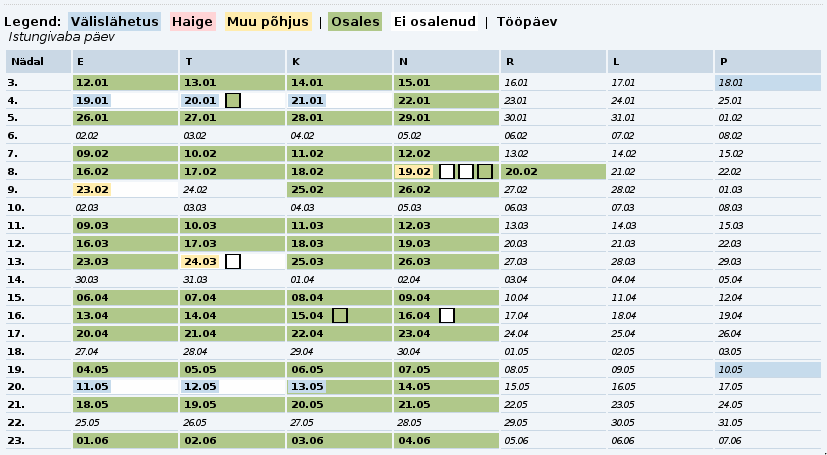Click the green square after 19.02
The height and width of the screenshot is (455, 827).
coord(485,172)
